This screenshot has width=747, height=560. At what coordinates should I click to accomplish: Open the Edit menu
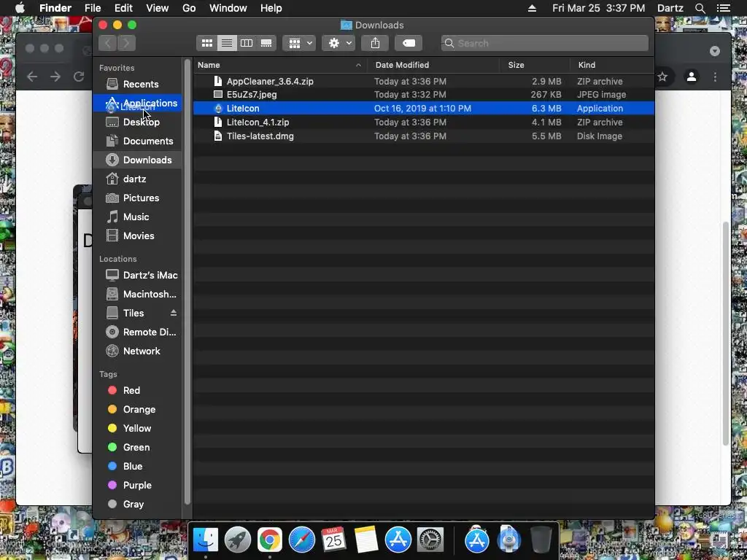point(123,8)
